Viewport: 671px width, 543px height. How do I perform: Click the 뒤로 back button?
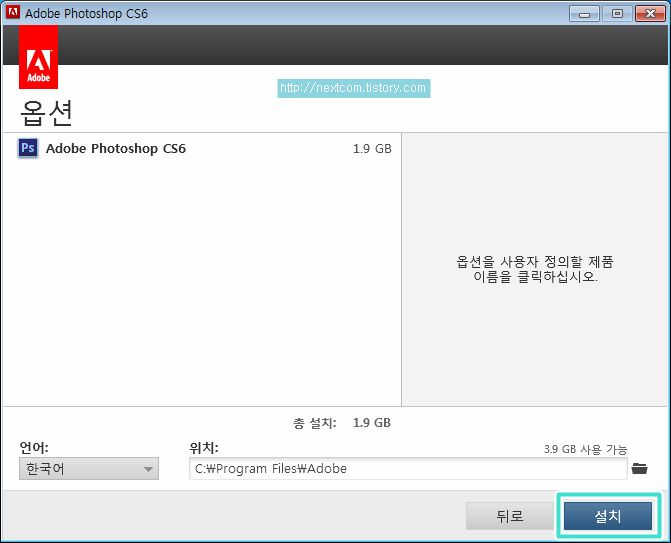coord(510,516)
